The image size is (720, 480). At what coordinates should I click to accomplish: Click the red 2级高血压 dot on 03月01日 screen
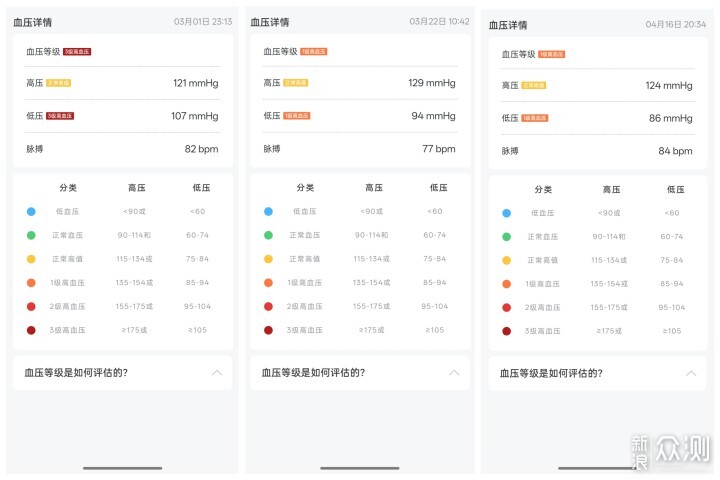point(31,306)
